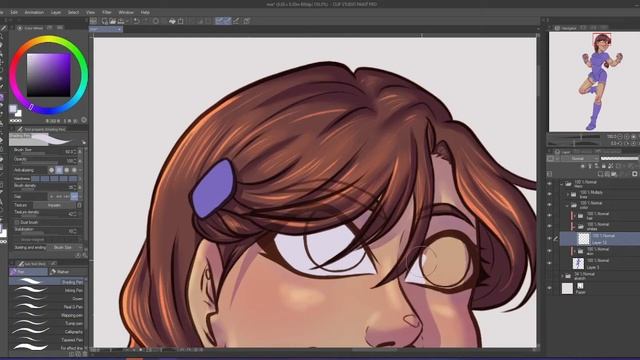Select the highlighted second Anti-aliasing option

coord(59,170)
